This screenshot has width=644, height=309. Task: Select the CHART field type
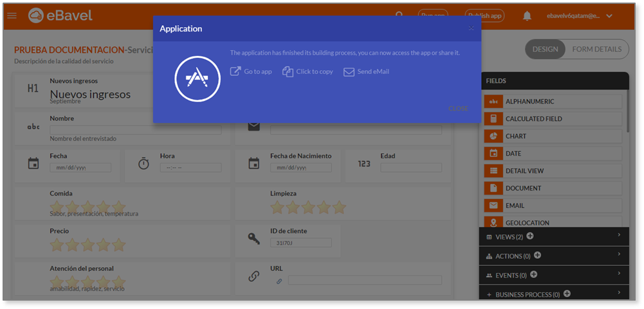[553, 136]
